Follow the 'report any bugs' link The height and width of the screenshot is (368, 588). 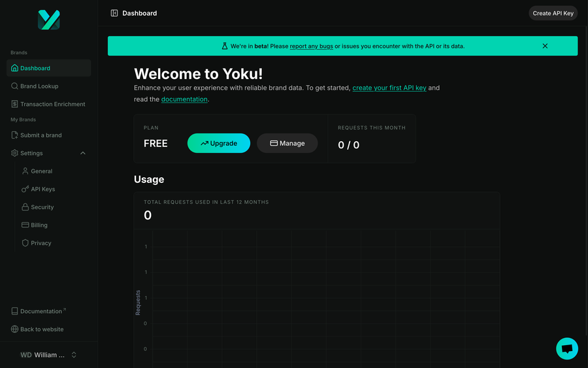[x=311, y=46]
